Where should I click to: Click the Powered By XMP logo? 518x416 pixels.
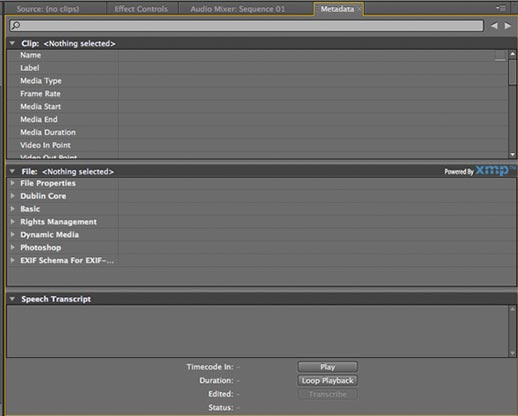pyautogui.click(x=479, y=171)
